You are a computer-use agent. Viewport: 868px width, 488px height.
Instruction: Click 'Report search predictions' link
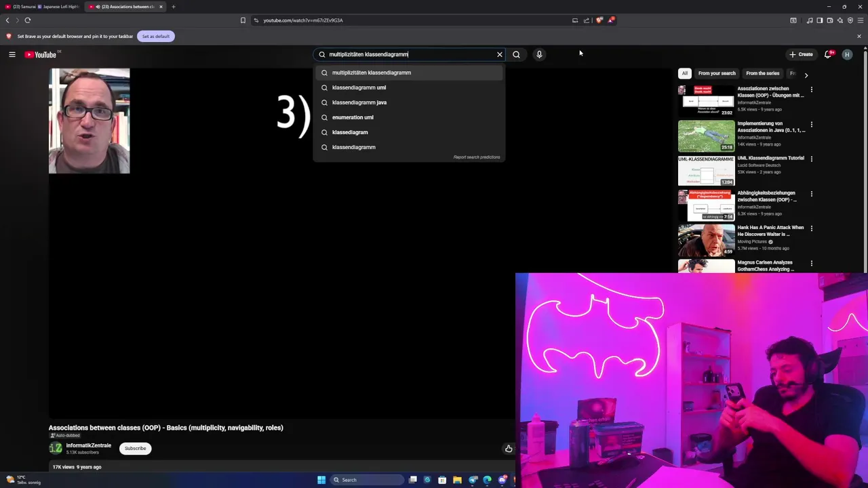pyautogui.click(x=477, y=157)
